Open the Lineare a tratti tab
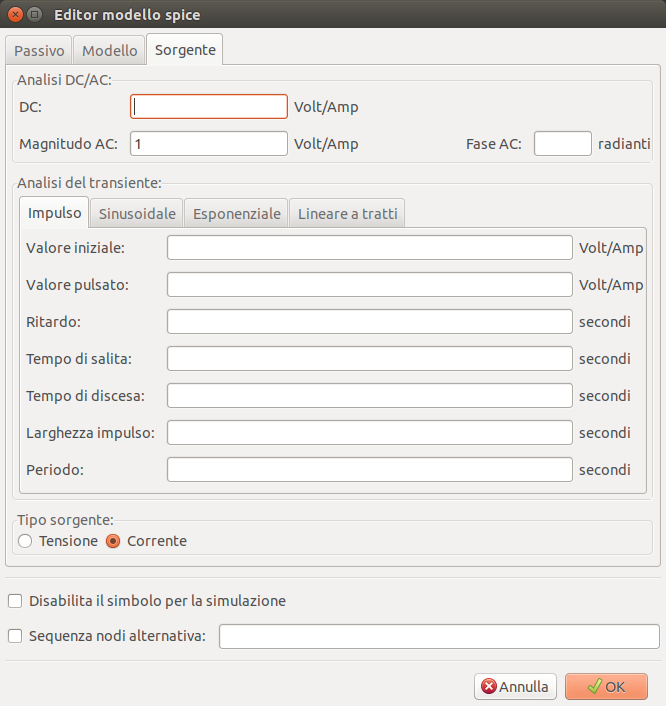Viewport: 666px width, 706px height. coord(347,213)
